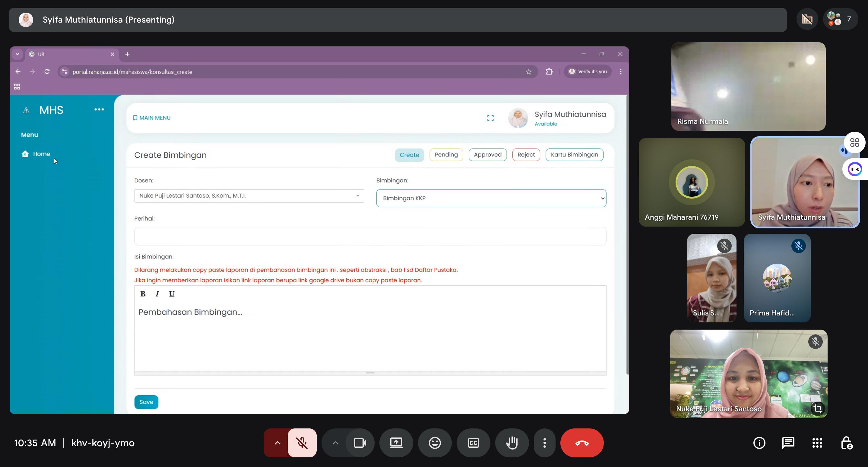Screen dimensions: 868x467
Task: Open the Bimbingan KKP dropdown
Action: [x=491, y=198]
